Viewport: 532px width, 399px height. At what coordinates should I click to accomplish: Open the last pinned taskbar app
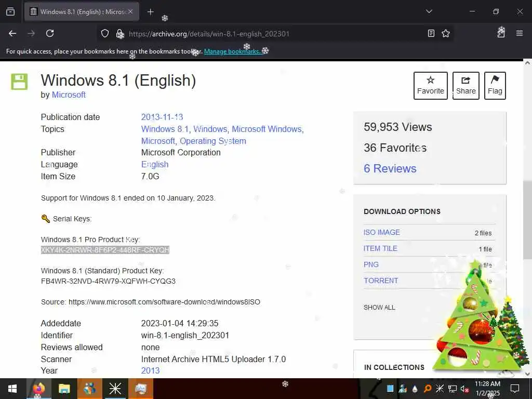click(x=140, y=389)
